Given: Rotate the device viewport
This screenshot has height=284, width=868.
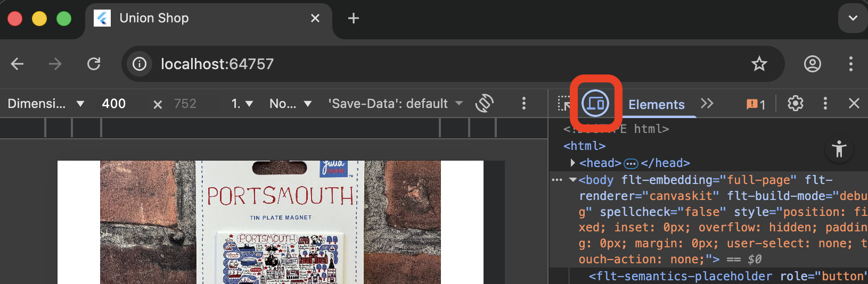Looking at the screenshot, I should coord(485,103).
